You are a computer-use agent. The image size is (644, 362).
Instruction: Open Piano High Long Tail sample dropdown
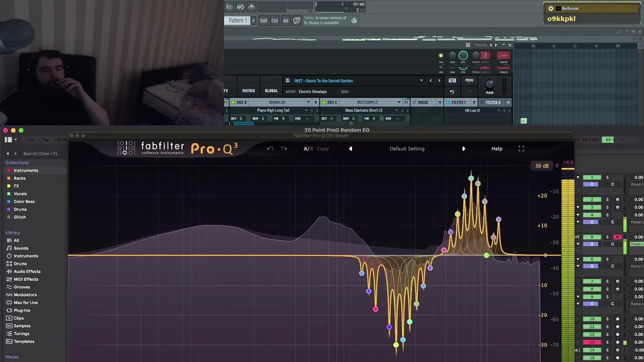click(305, 111)
